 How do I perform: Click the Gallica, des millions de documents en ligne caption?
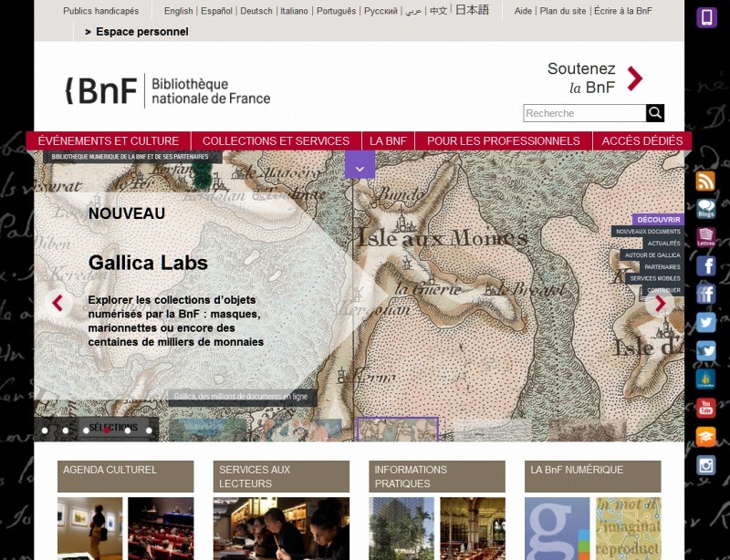point(241,397)
